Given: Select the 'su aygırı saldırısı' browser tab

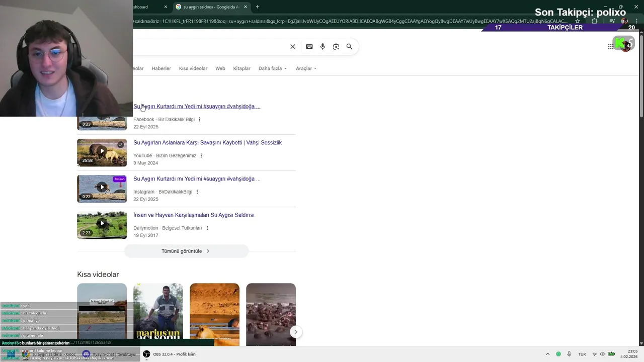Looking at the screenshot, I should click(211, 7).
